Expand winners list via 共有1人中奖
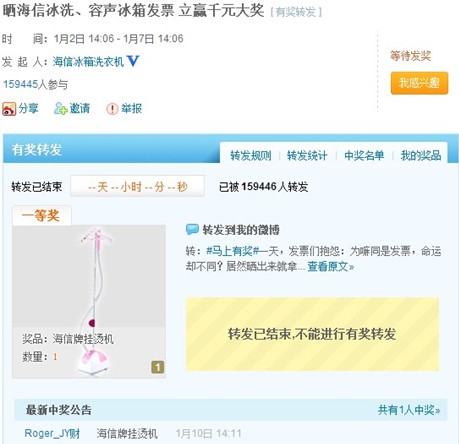Screen dimensions: 459x444 coord(409,410)
